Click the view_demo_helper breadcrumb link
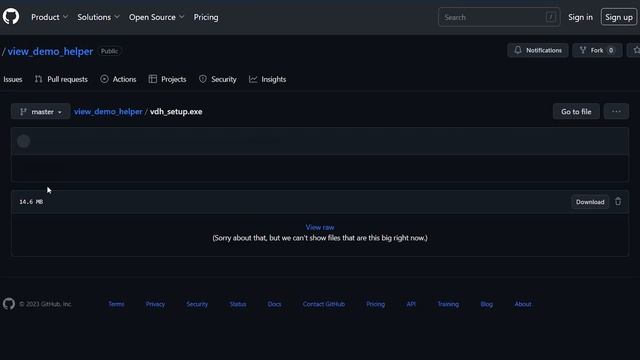640x360 pixels. pos(108,111)
